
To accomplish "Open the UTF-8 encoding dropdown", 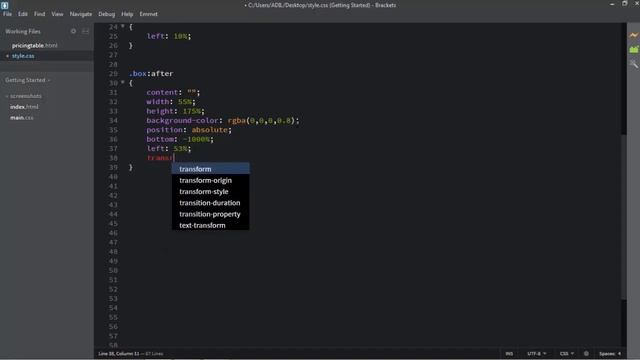I will [x=536, y=353].
